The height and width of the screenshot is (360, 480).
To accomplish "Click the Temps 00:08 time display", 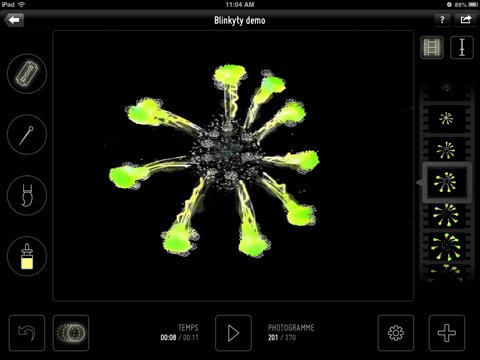I will pos(180,332).
